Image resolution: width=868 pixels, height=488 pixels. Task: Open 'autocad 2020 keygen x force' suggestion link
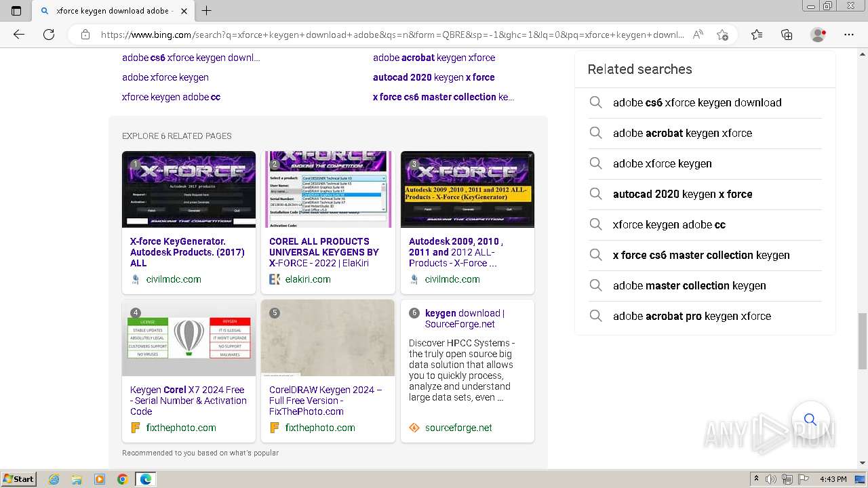tap(434, 77)
